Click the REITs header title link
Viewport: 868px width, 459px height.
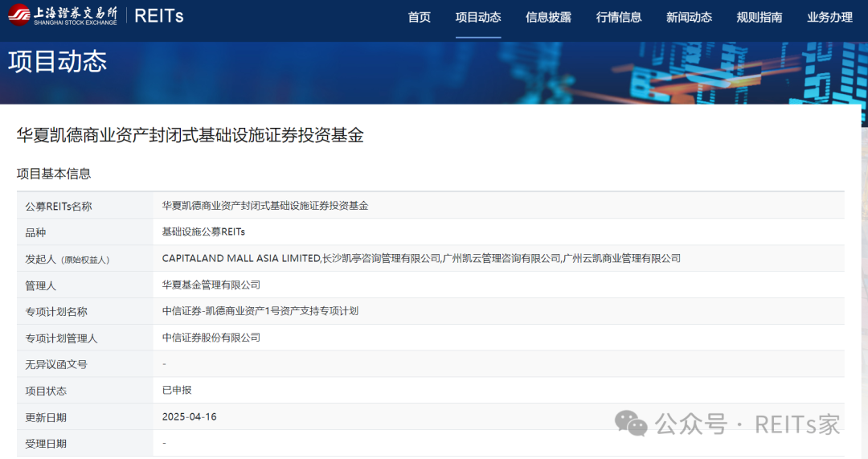pyautogui.click(x=159, y=16)
